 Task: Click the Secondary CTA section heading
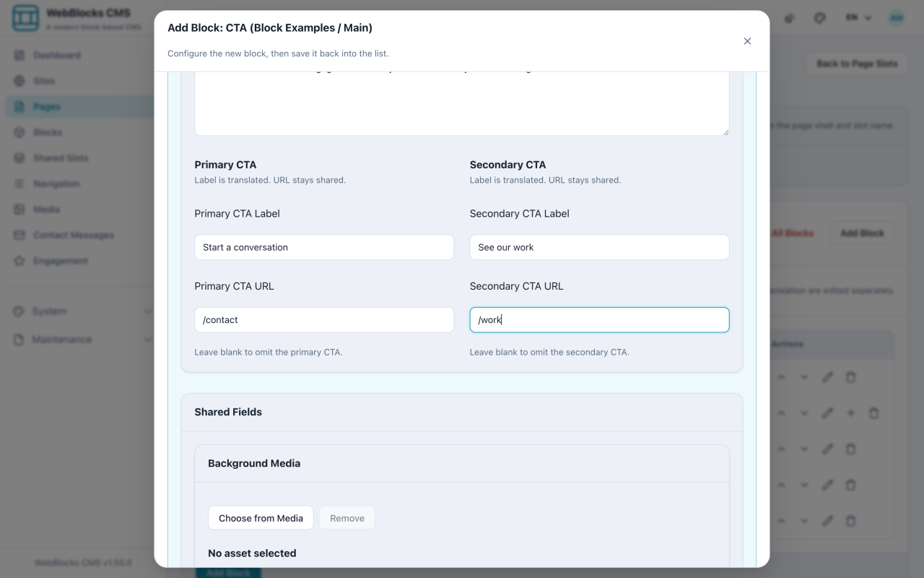pyautogui.click(x=507, y=165)
